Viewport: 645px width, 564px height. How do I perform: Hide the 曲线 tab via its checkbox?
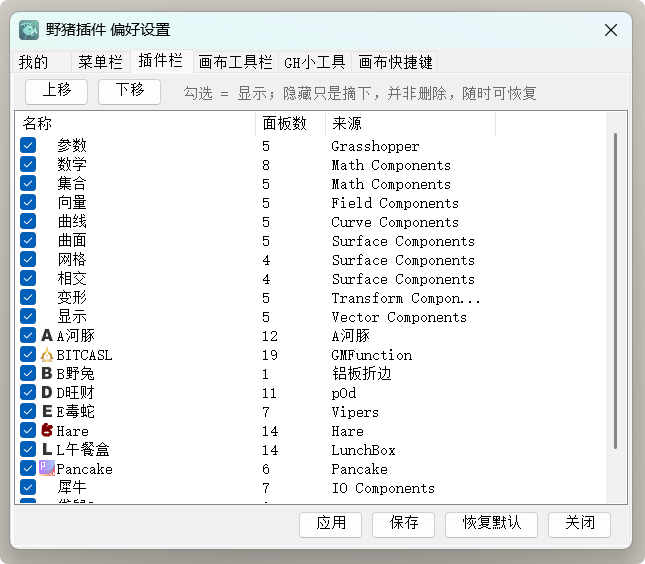click(28, 221)
